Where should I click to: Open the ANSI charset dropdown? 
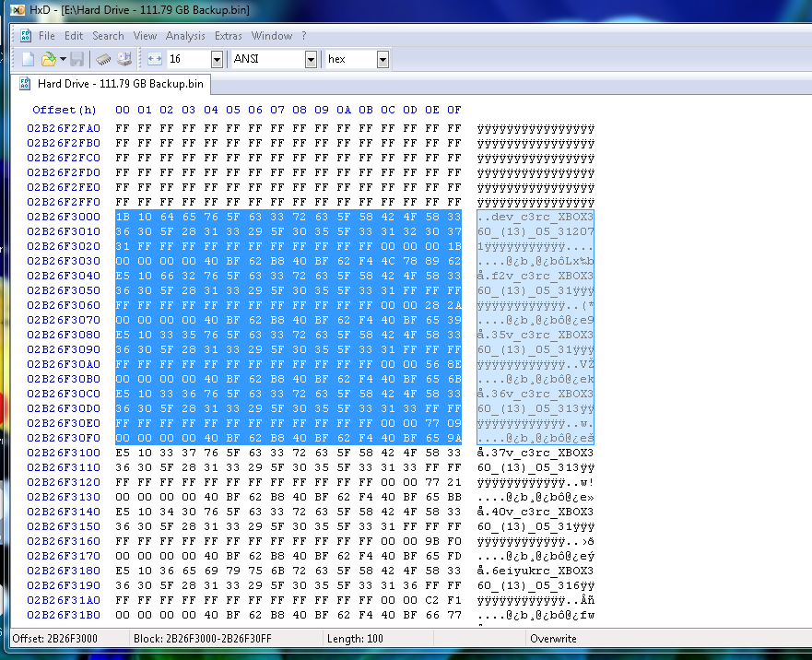pos(311,60)
